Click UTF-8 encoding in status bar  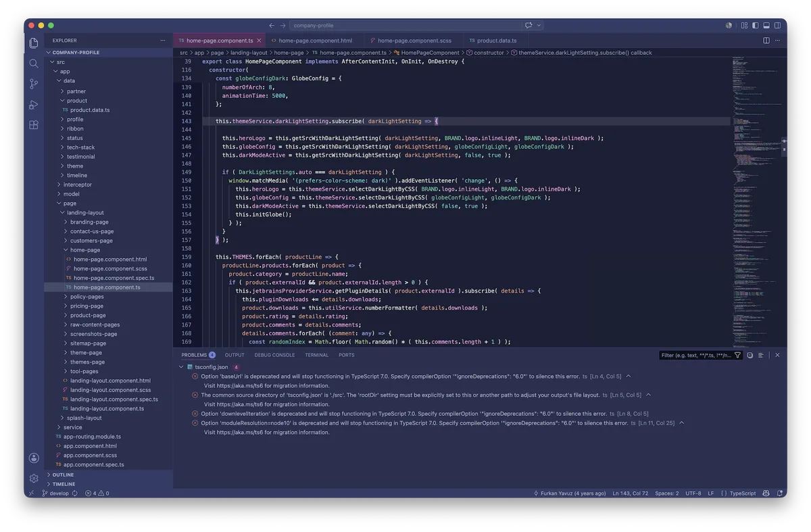[693, 493]
